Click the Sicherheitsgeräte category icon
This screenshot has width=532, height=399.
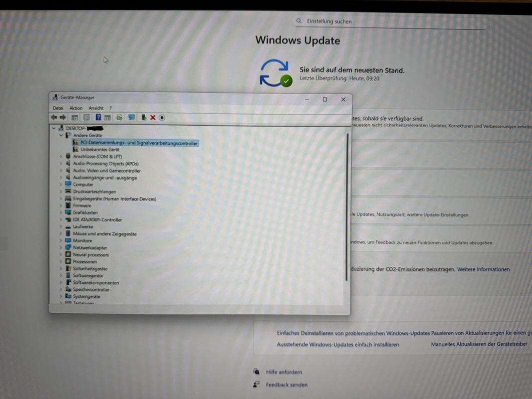tap(68, 268)
